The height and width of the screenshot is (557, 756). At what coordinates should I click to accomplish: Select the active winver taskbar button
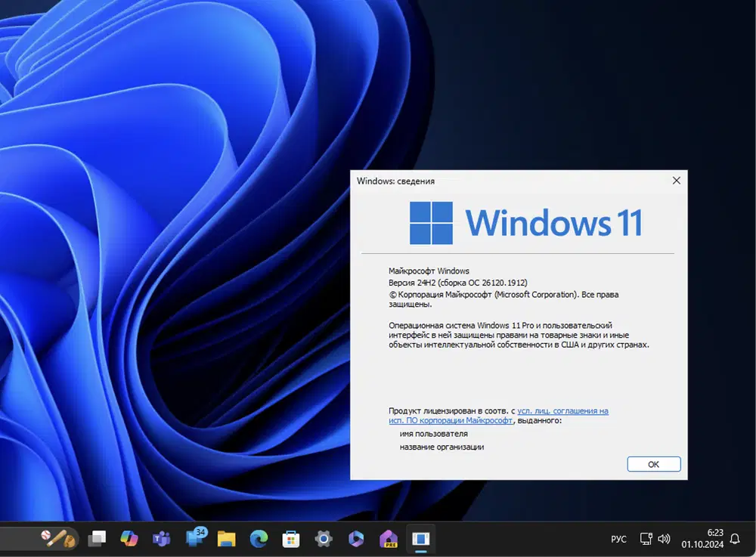pyautogui.click(x=421, y=539)
